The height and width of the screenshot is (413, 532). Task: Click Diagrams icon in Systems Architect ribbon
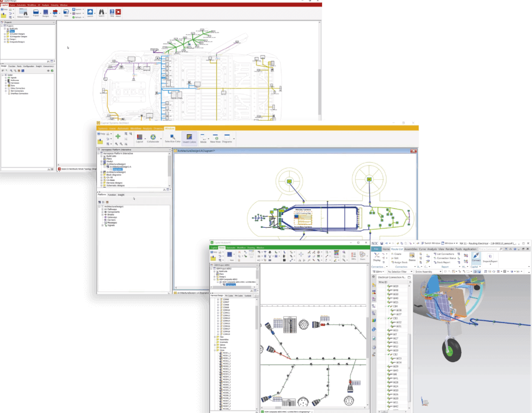tap(227, 138)
